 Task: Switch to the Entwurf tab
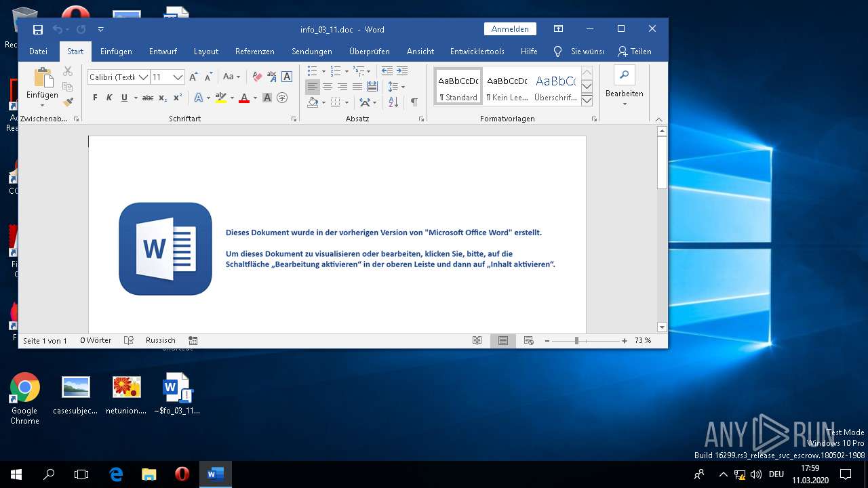[x=163, y=52]
